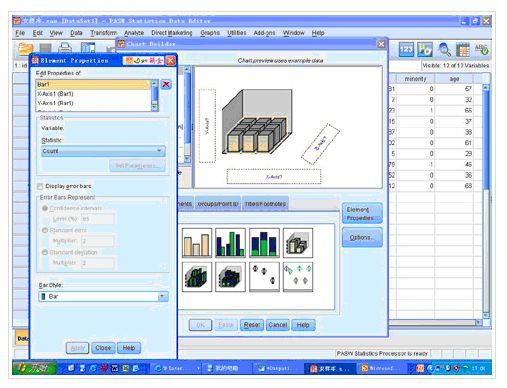Select X-Axis1 (Bar1) in the list

pyautogui.click(x=93, y=94)
